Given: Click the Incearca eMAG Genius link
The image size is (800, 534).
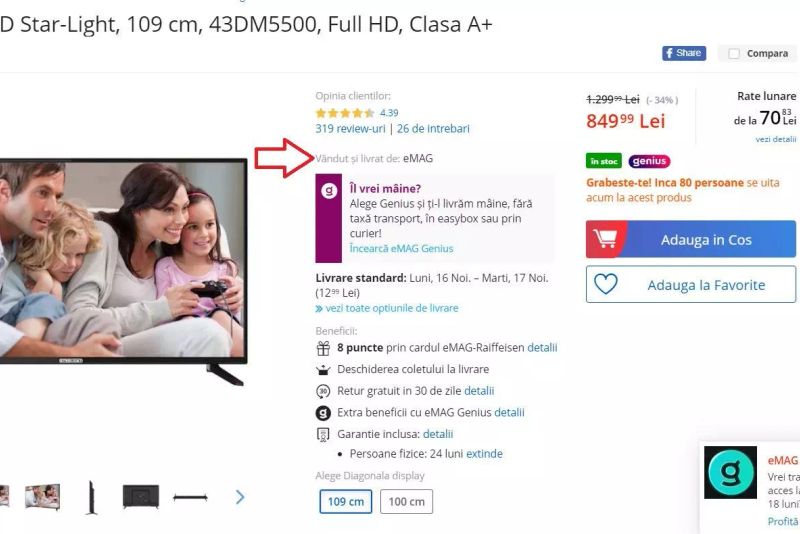Looking at the screenshot, I should tap(401, 248).
